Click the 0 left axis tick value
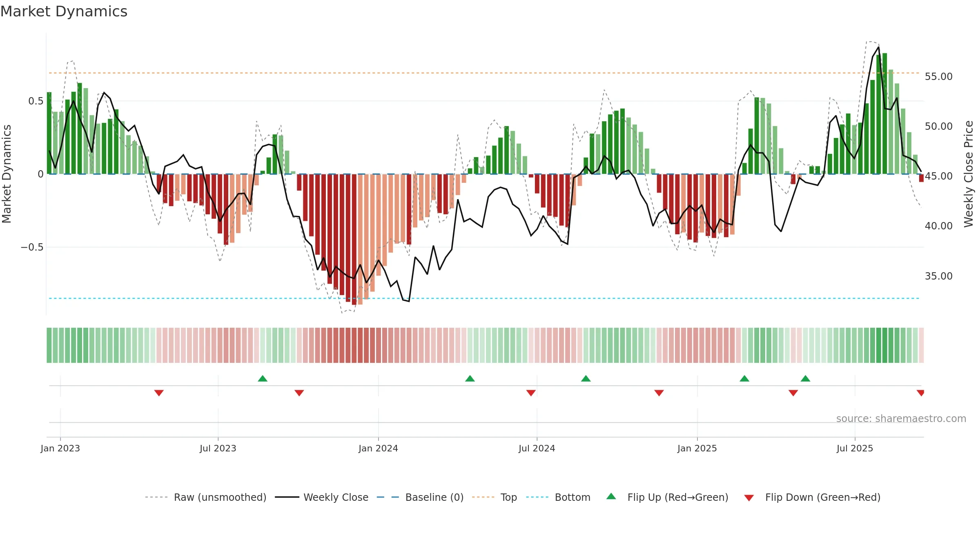 point(41,174)
